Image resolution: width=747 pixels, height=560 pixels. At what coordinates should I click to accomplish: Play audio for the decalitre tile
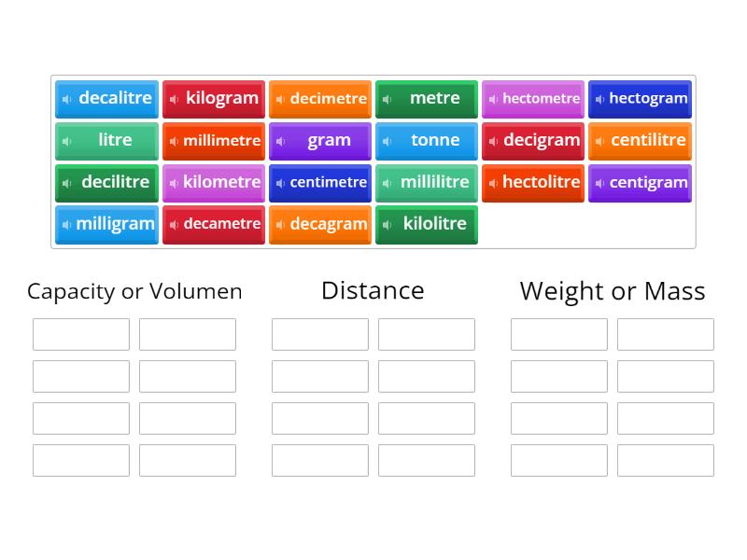click(67, 99)
